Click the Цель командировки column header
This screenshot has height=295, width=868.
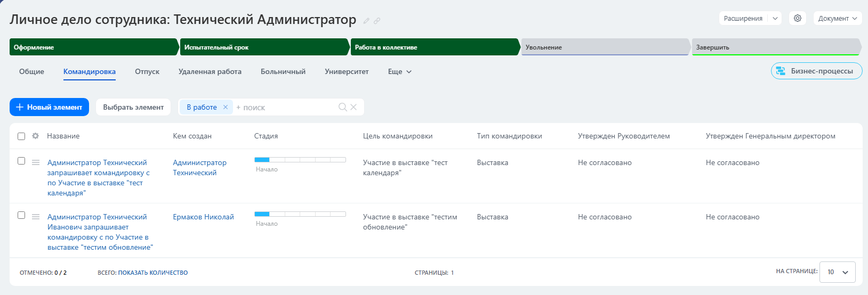(398, 136)
